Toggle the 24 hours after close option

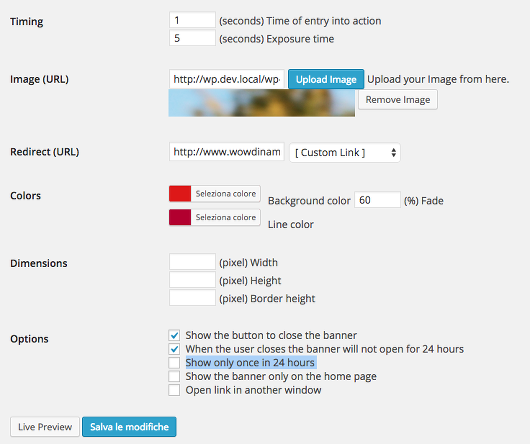point(174,349)
